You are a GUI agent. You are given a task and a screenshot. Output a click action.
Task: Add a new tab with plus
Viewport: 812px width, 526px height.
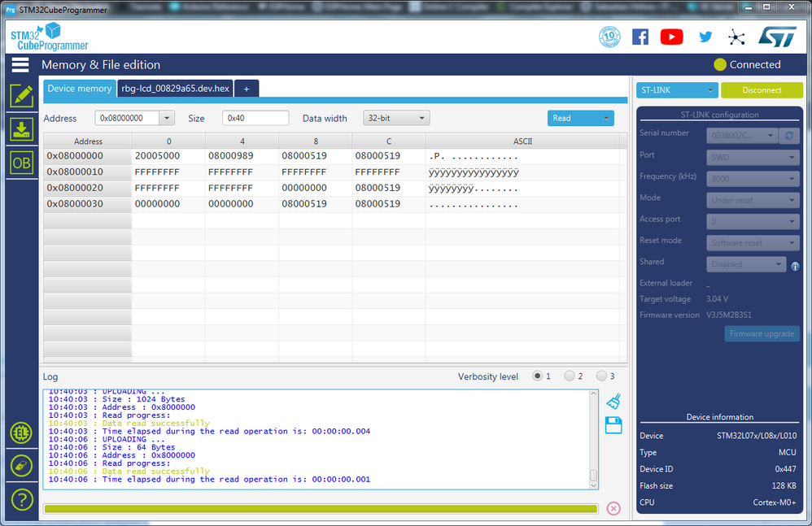(247, 89)
